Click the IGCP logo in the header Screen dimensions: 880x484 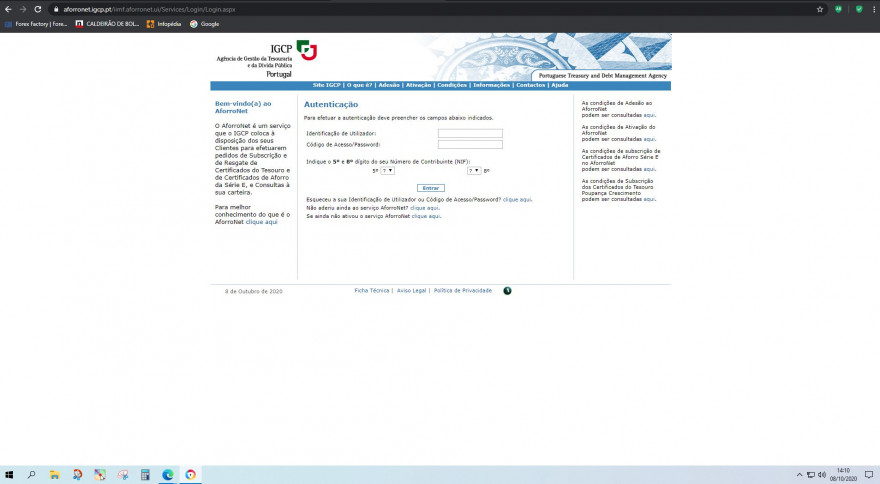[306, 50]
